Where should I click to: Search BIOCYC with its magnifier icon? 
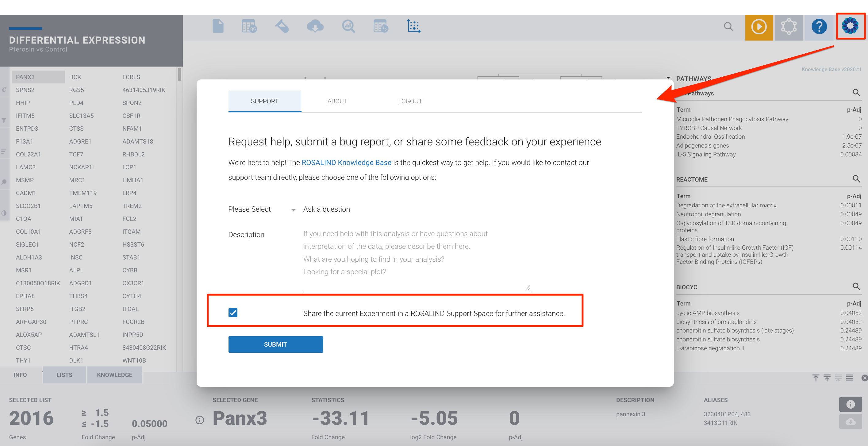(856, 286)
